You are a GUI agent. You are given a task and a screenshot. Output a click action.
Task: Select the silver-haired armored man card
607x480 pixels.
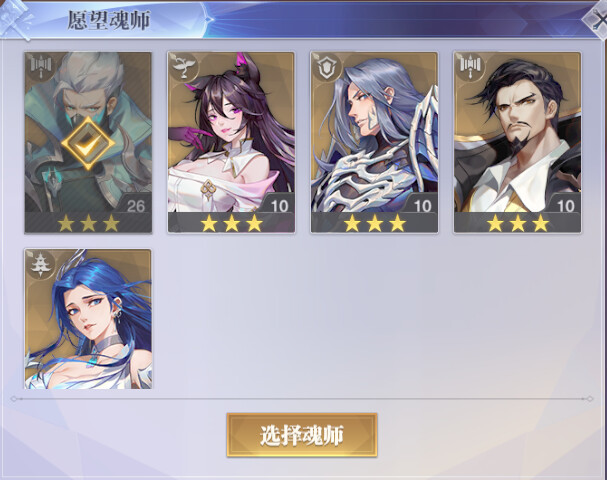tap(374, 142)
